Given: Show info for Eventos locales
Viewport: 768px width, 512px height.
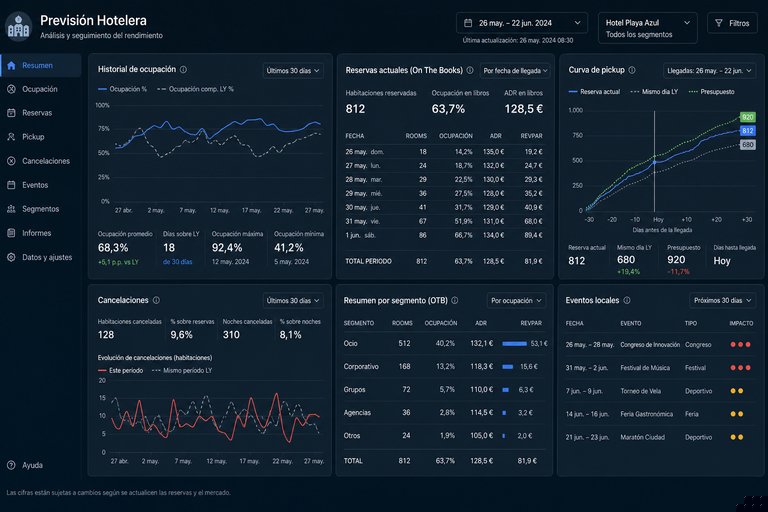Looking at the screenshot, I should click(627, 300).
